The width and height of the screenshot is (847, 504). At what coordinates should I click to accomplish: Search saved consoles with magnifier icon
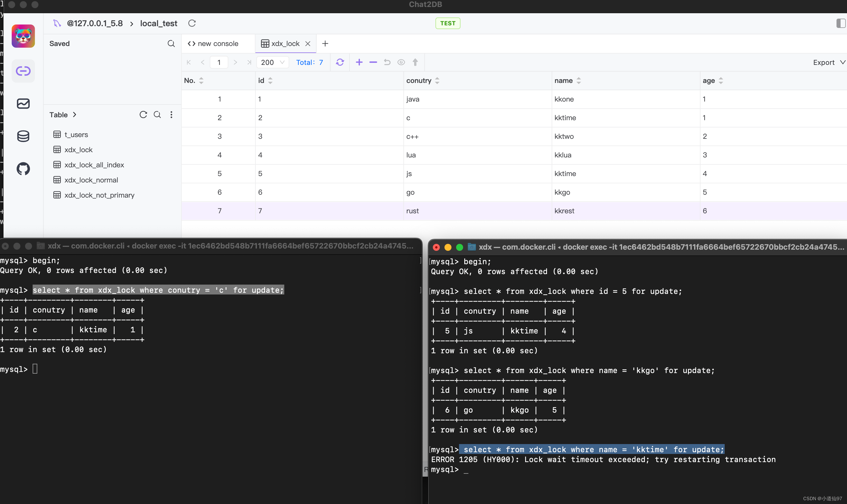point(171,43)
